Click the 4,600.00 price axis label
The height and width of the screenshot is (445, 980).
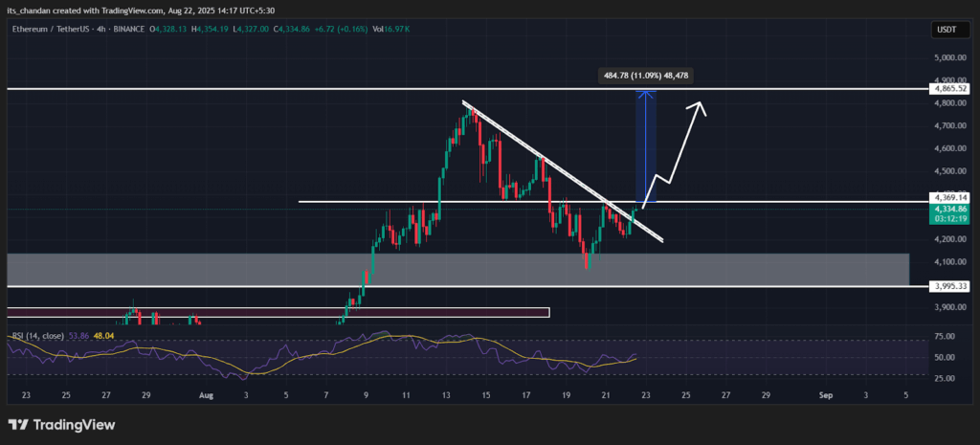coord(950,148)
